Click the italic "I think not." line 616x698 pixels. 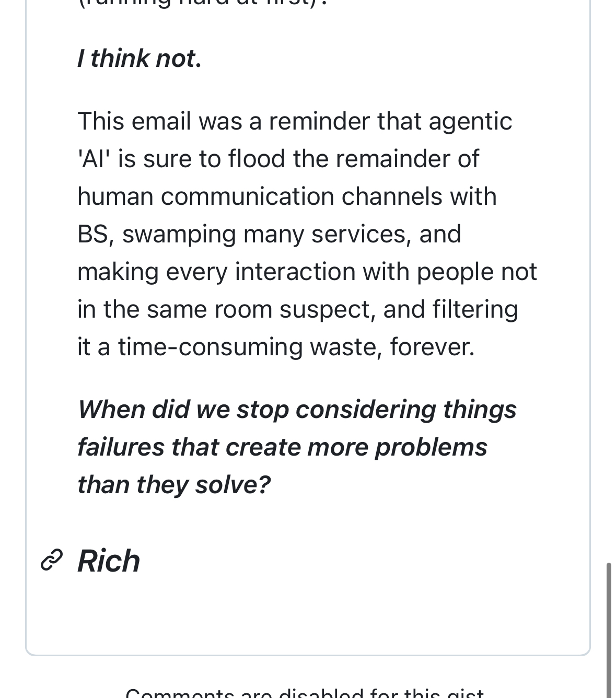pyautogui.click(x=139, y=58)
